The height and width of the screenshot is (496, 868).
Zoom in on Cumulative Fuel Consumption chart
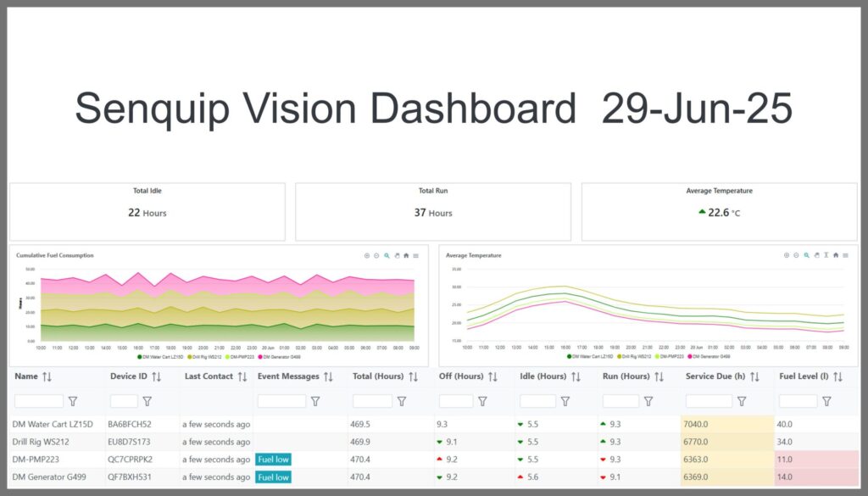point(366,256)
